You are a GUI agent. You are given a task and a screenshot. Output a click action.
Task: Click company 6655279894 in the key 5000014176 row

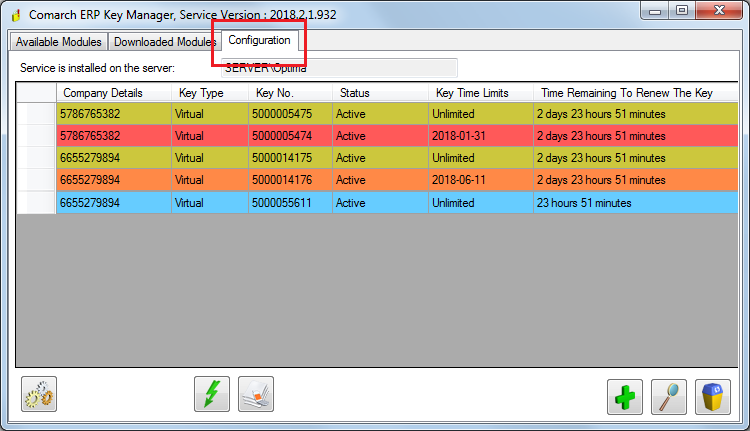tap(114, 180)
